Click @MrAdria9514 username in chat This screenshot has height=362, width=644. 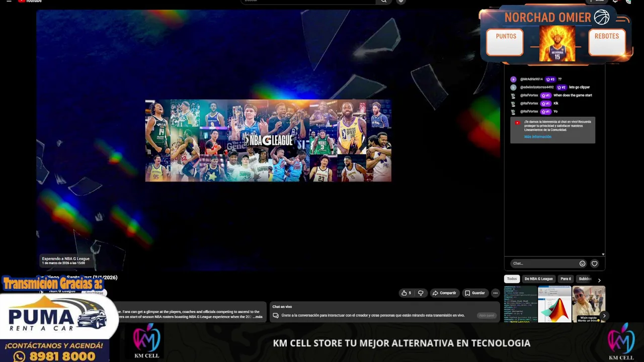531,79
